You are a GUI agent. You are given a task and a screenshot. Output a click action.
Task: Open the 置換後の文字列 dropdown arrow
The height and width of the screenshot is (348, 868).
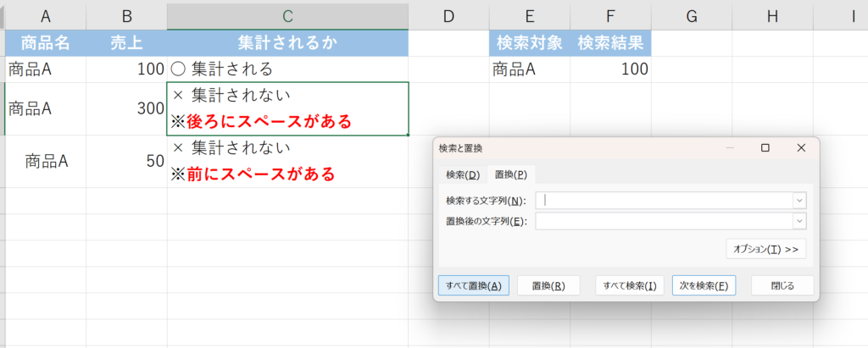click(x=798, y=221)
